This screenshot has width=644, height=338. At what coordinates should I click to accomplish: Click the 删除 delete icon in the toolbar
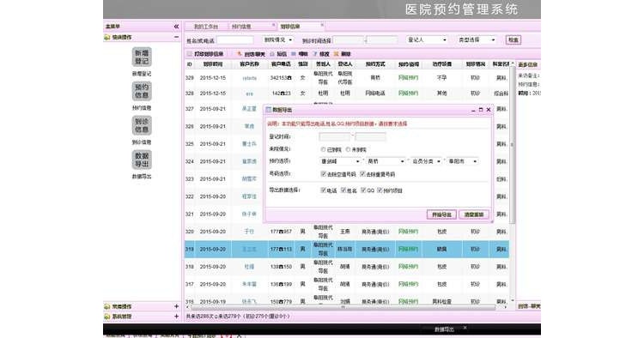337,54
